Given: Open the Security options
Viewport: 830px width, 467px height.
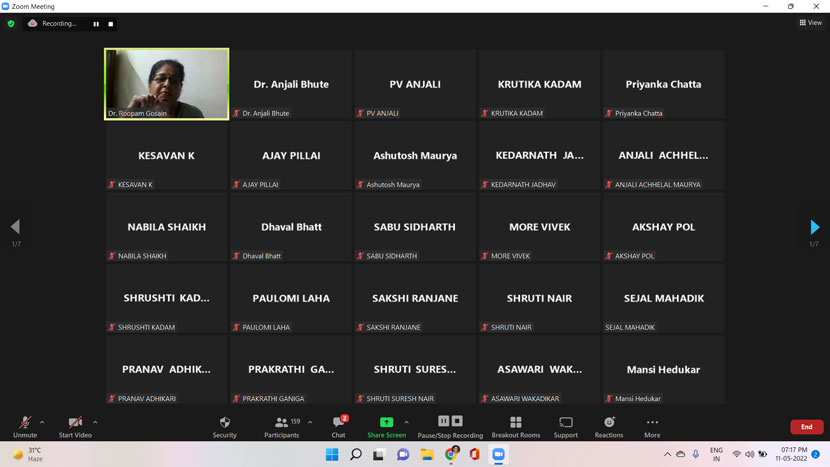Looking at the screenshot, I should click(225, 423).
